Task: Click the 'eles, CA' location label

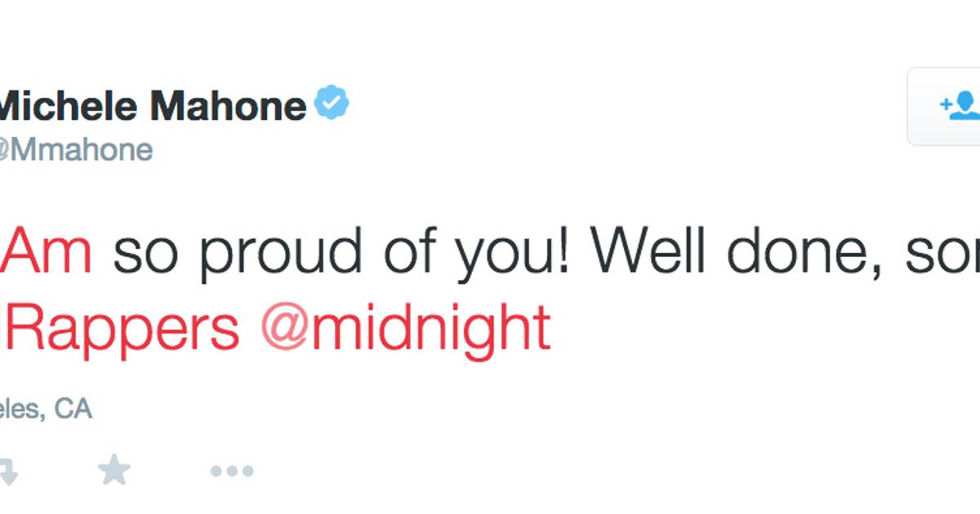Action: click(46, 408)
